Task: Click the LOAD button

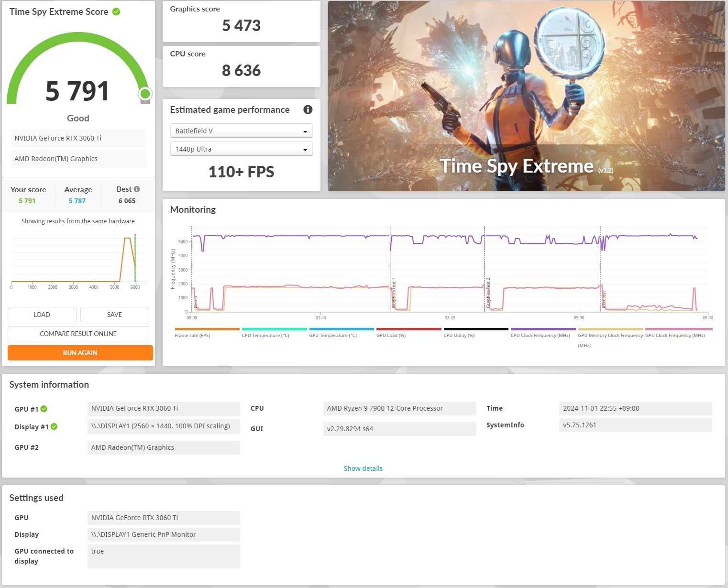Action: 42,315
